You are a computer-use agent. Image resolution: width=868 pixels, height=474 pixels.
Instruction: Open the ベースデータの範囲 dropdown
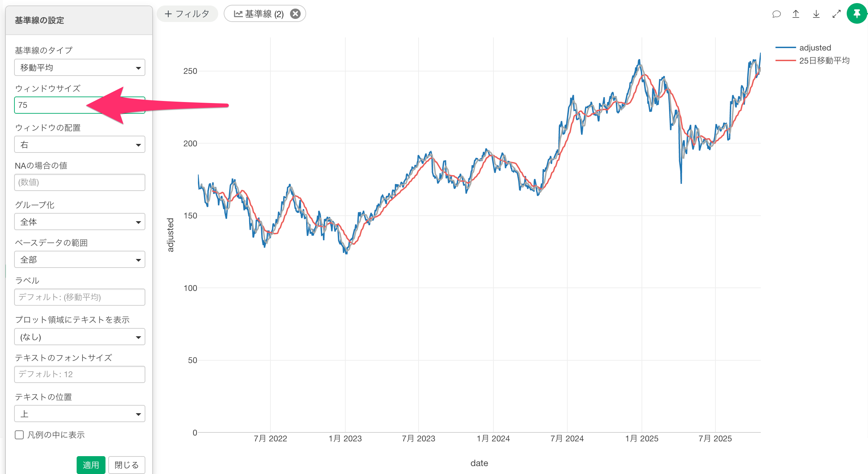[x=80, y=260]
